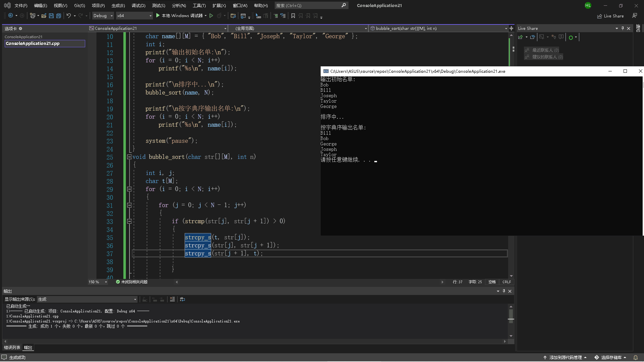Open the x64 platform dropdown

click(x=134, y=16)
